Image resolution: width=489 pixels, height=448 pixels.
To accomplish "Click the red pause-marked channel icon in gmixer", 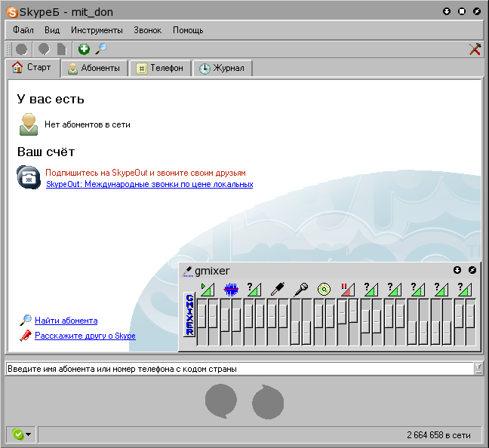I will 348,289.
